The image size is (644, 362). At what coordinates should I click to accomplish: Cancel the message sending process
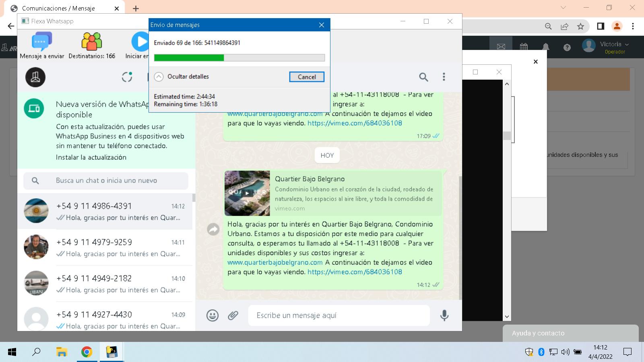(x=307, y=77)
